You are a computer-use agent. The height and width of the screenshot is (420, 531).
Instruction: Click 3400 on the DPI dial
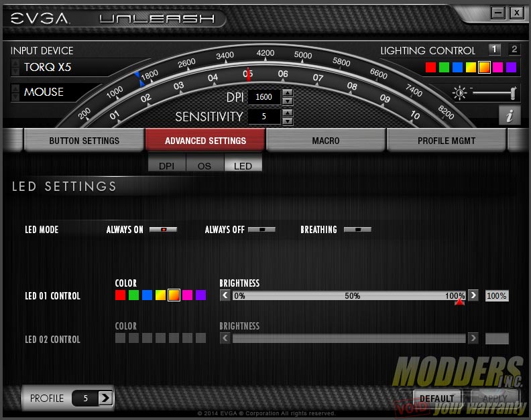coord(225,56)
